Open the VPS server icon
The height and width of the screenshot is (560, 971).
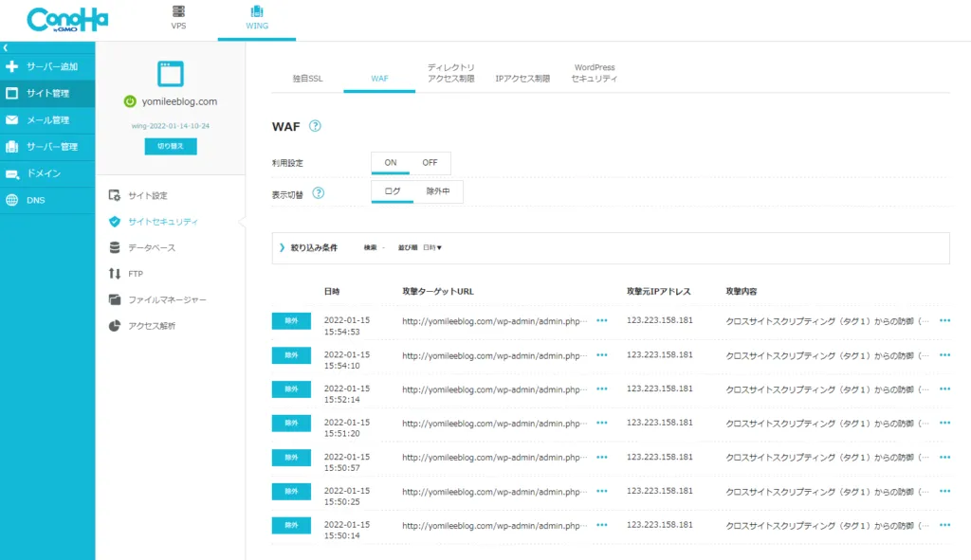[178, 11]
